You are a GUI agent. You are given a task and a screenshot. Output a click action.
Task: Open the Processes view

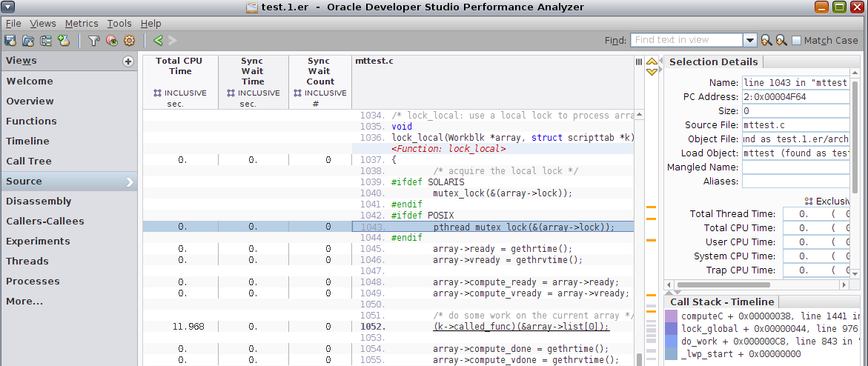69,281
